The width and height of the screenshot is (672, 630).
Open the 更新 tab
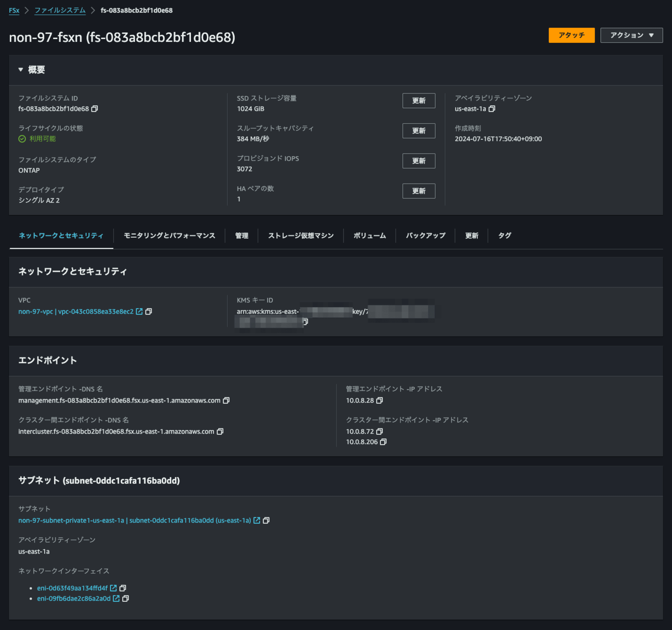point(471,235)
